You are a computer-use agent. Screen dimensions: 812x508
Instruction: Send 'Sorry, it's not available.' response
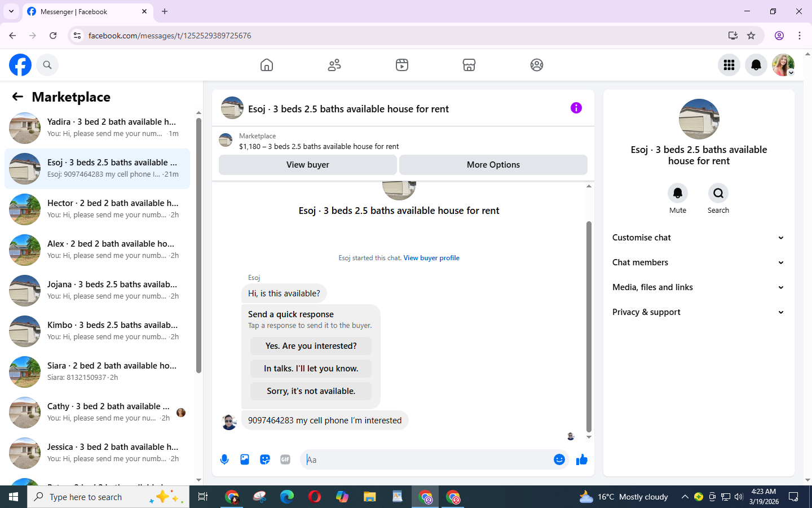pyautogui.click(x=311, y=391)
